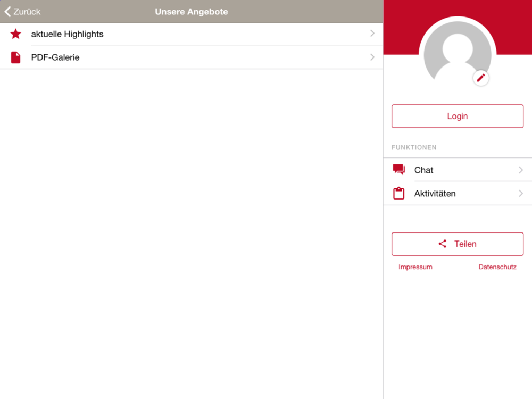Select the Chat function row
This screenshot has height=399, width=532.
coord(458,170)
